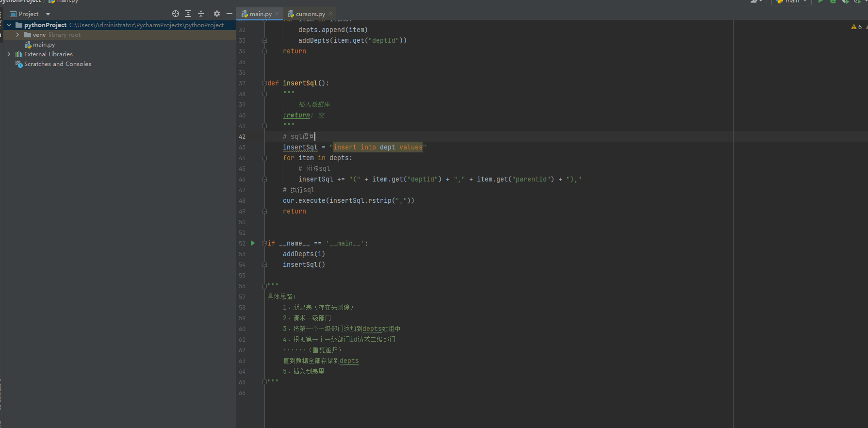Select the main.py editor tab
Viewport: 868px width, 428px height.
click(260, 14)
